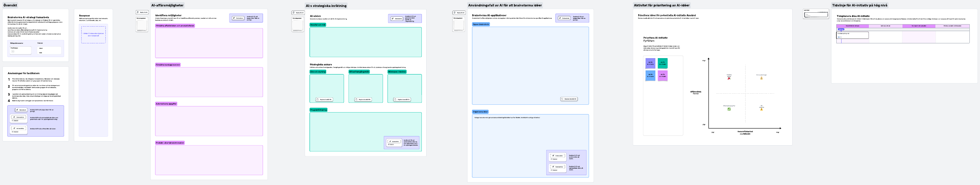980x185 pixels.
Task: Click the Brainstorma button by Brainstorma AI-applikationer
Action: 564,18
